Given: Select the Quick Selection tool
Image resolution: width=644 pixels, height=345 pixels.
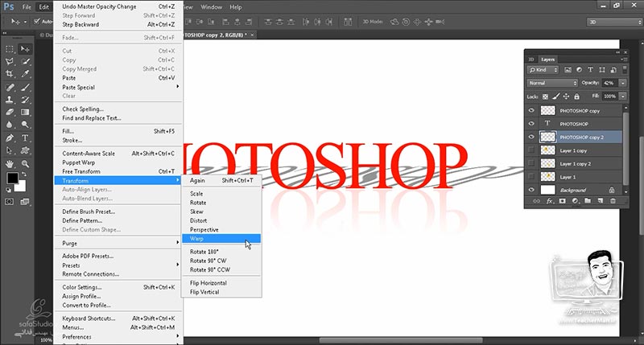Looking at the screenshot, I should (25, 62).
